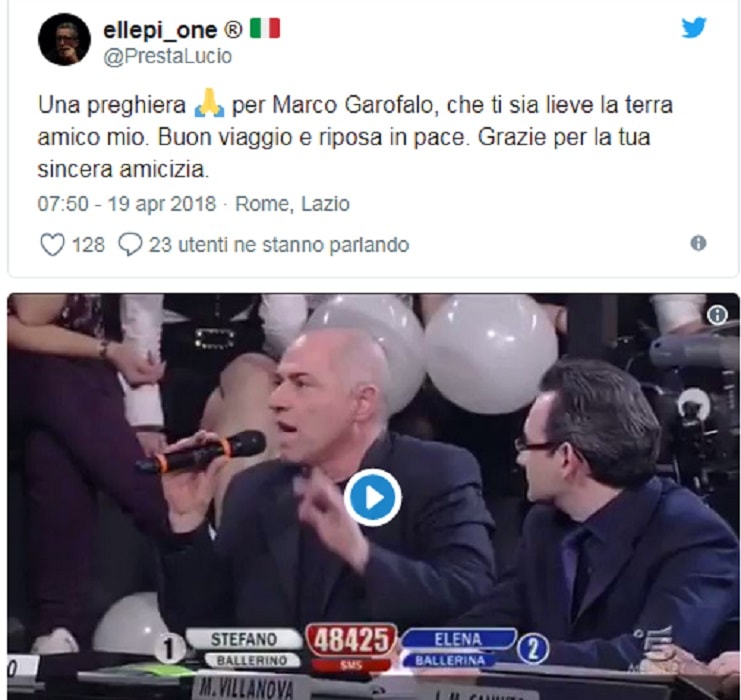
Task: Like the tweet with heart icon
Action: 52,245
